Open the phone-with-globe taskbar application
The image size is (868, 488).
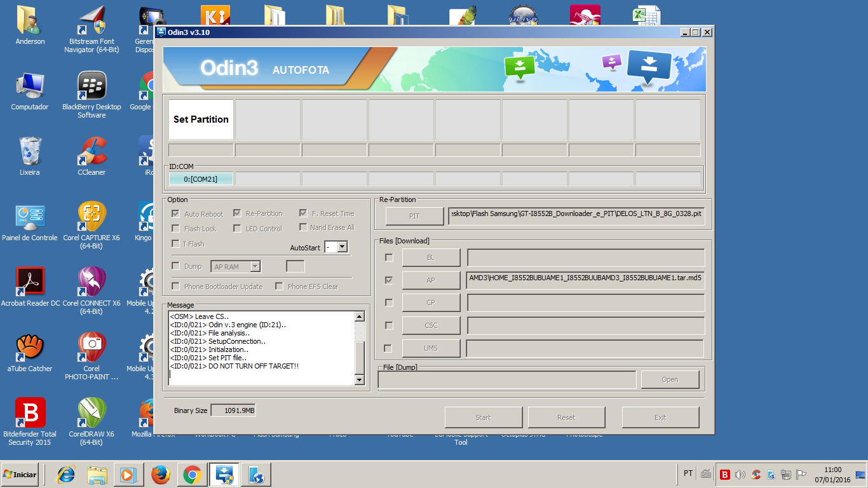click(x=256, y=475)
